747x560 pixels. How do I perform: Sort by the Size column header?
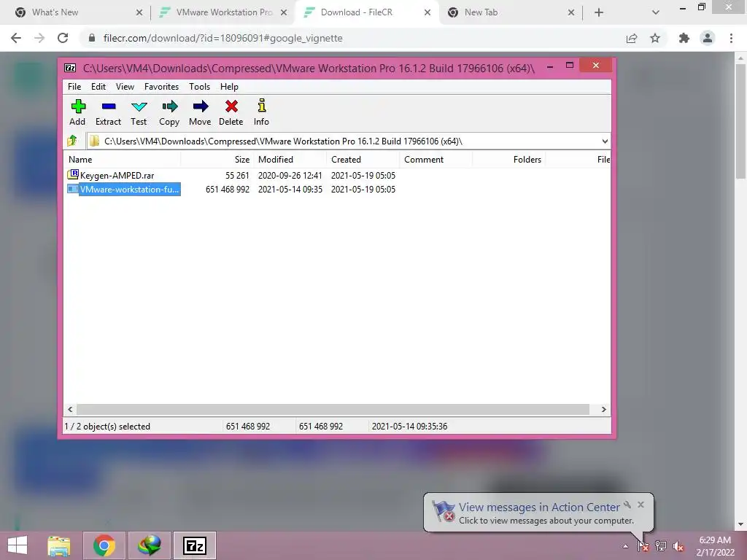217,160
